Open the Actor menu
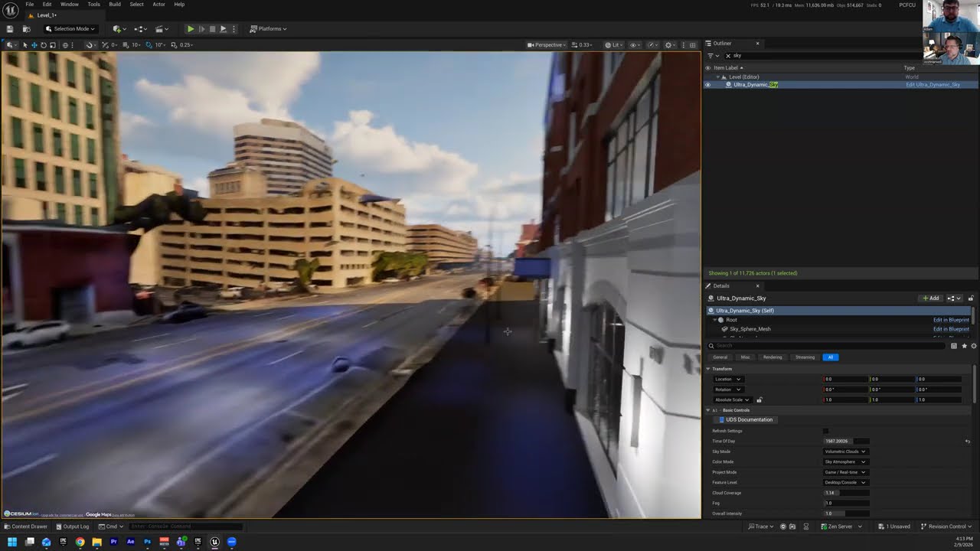This screenshot has height=551, width=980. [158, 5]
